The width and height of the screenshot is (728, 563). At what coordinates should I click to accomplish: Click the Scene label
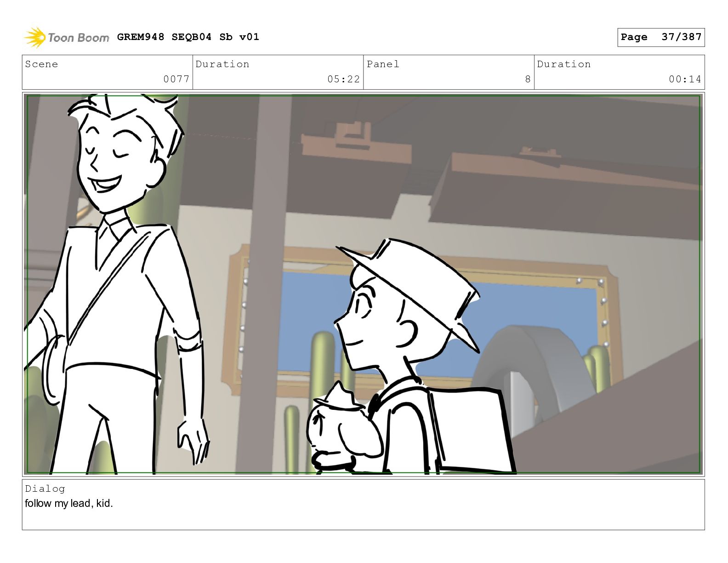coord(41,64)
